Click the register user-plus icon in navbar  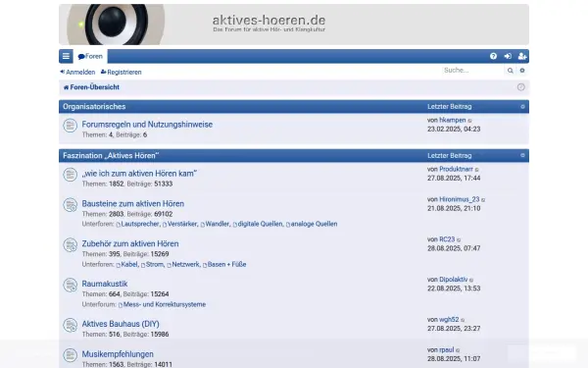522,56
